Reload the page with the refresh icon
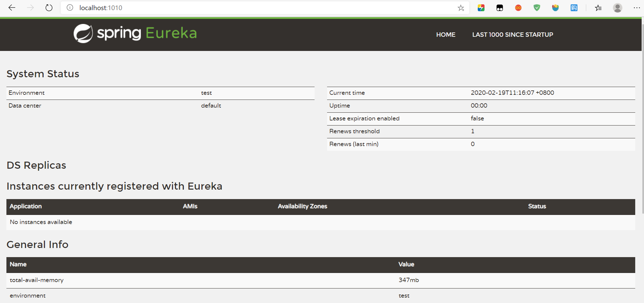 click(49, 8)
